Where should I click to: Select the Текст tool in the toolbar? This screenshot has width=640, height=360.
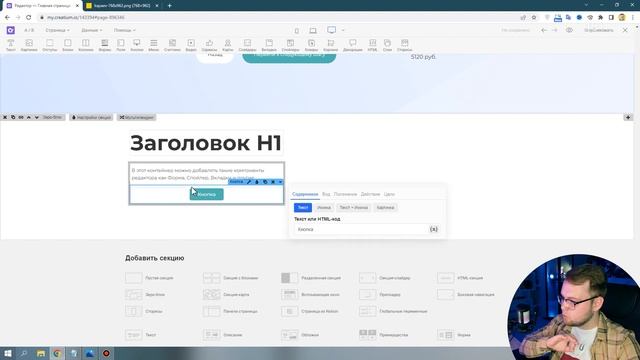[11, 45]
